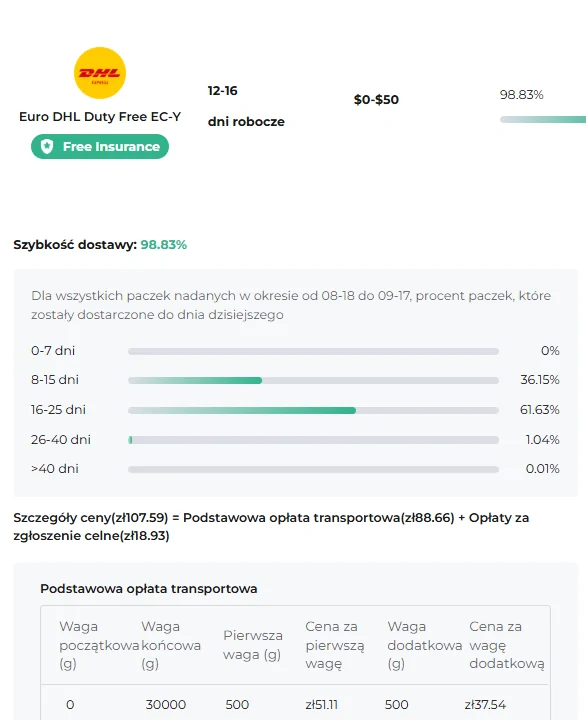The image size is (586, 720).
Task: Click the 12-16 dni robocze delivery time
Action: 246,106
